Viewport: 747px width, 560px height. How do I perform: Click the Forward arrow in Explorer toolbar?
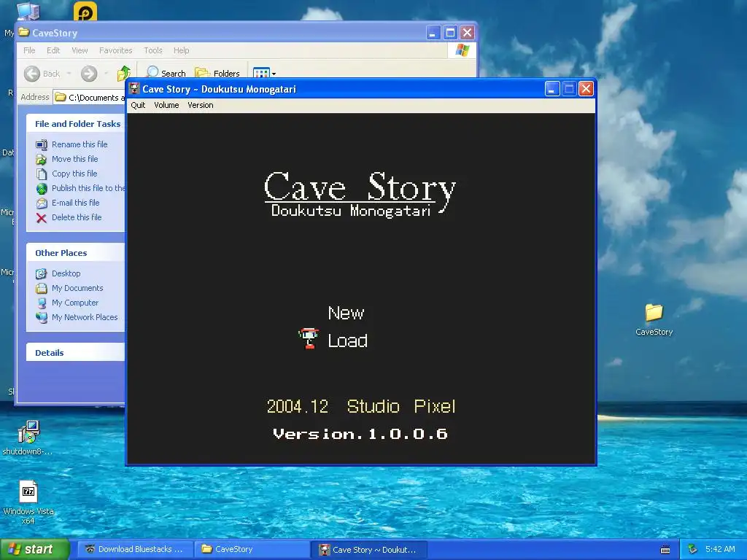click(88, 74)
